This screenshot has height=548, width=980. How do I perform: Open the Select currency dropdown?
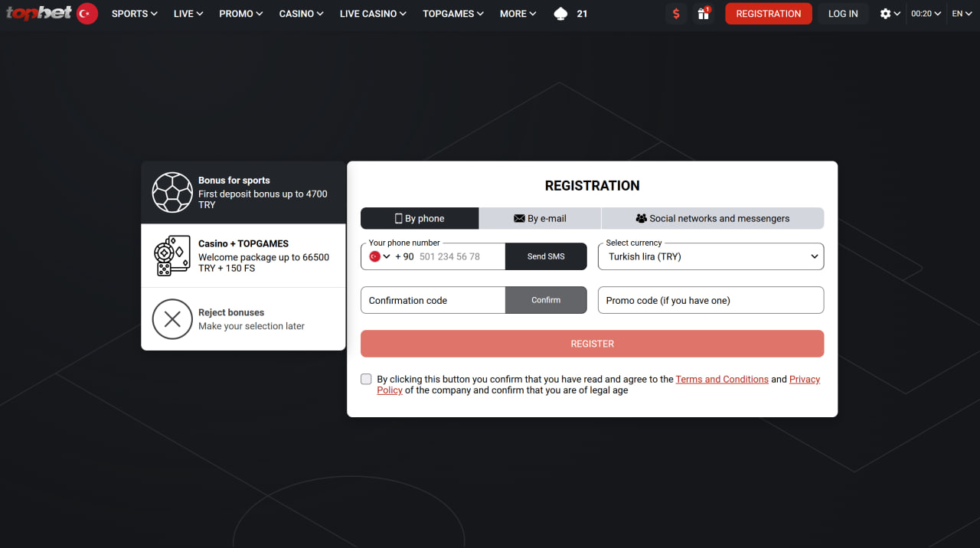(x=710, y=256)
